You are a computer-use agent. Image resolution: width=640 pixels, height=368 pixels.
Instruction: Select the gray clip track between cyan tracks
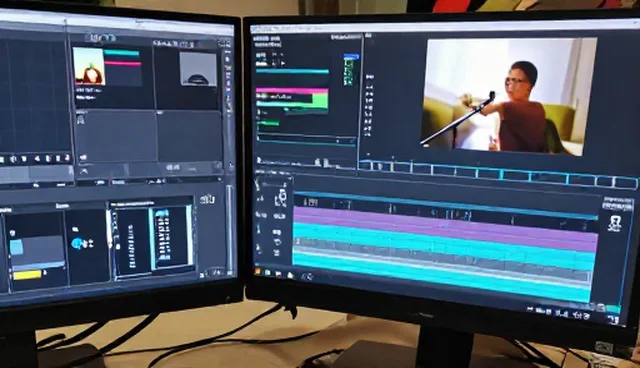click(443, 261)
